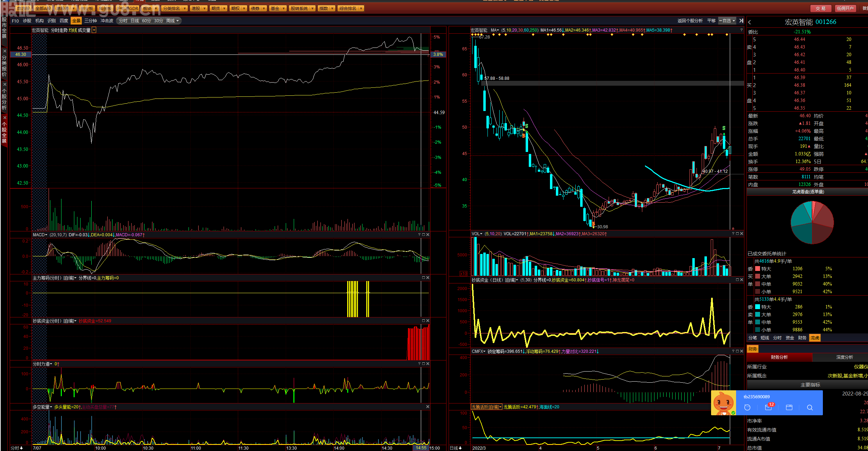The width and height of the screenshot is (868, 451).
Task: Switch to the 深度分析 tab
Action: pyautogui.click(x=845, y=357)
